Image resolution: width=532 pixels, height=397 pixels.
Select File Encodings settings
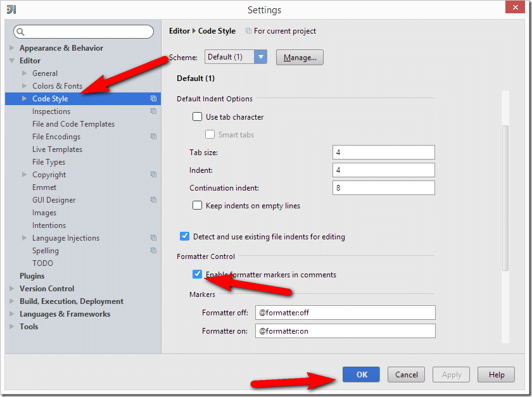point(56,136)
